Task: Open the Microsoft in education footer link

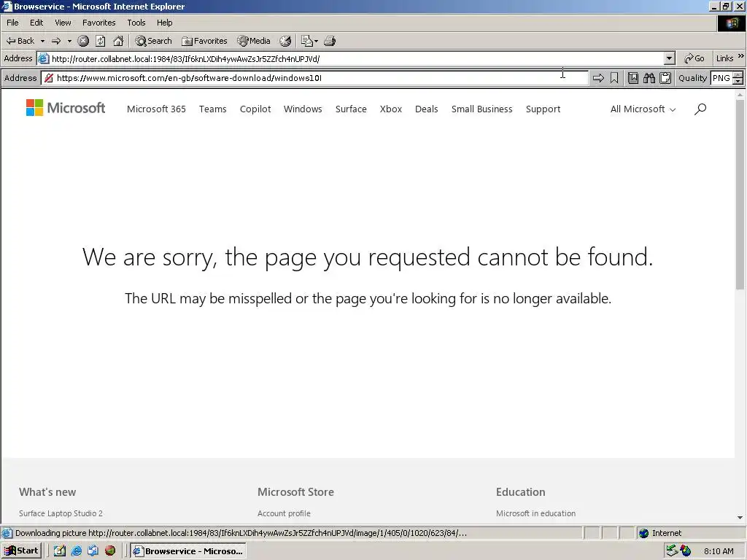Action: [x=536, y=513]
